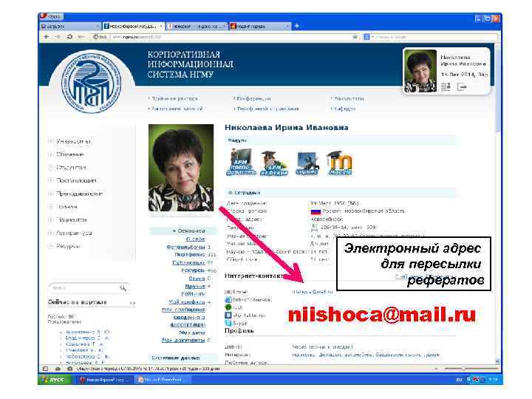Expand the Пациентам sidebar item
The image size is (532, 399).
pos(50,220)
